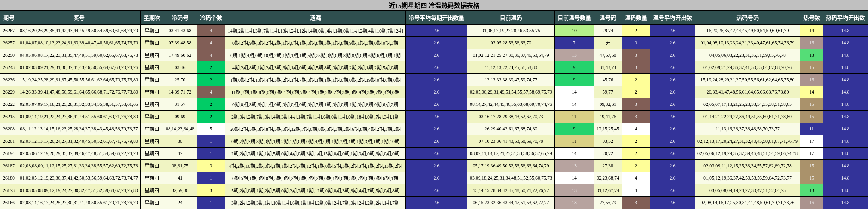This screenshot has height=209, width=868.
Task: Click period number cell '26267'
Action: (x=9, y=31)
